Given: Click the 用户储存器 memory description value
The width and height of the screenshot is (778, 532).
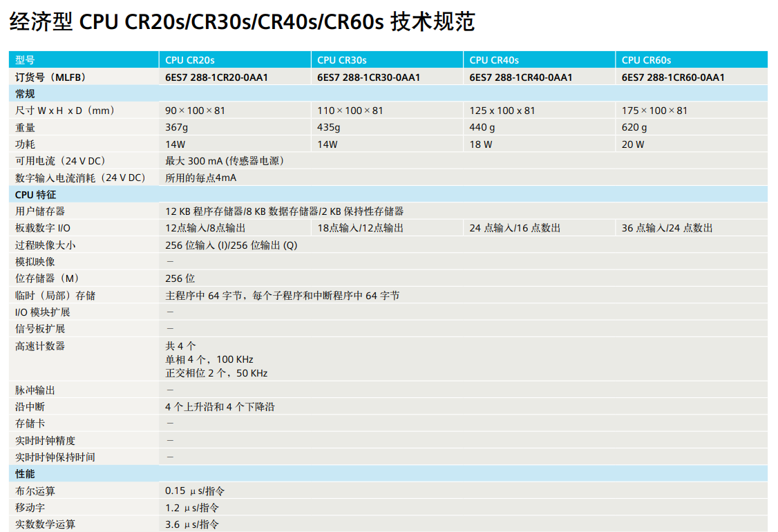Looking at the screenshot, I should click(x=284, y=211).
